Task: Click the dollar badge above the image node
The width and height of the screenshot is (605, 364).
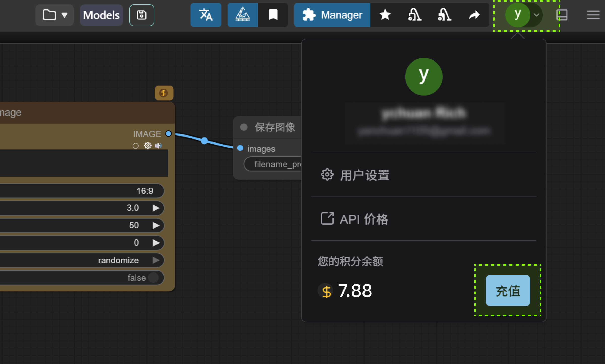Action: click(x=164, y=93)
